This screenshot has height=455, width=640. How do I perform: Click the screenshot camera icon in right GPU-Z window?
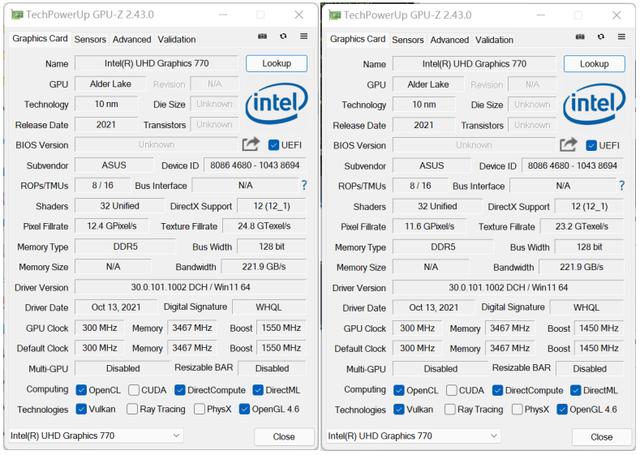(580, 37)
